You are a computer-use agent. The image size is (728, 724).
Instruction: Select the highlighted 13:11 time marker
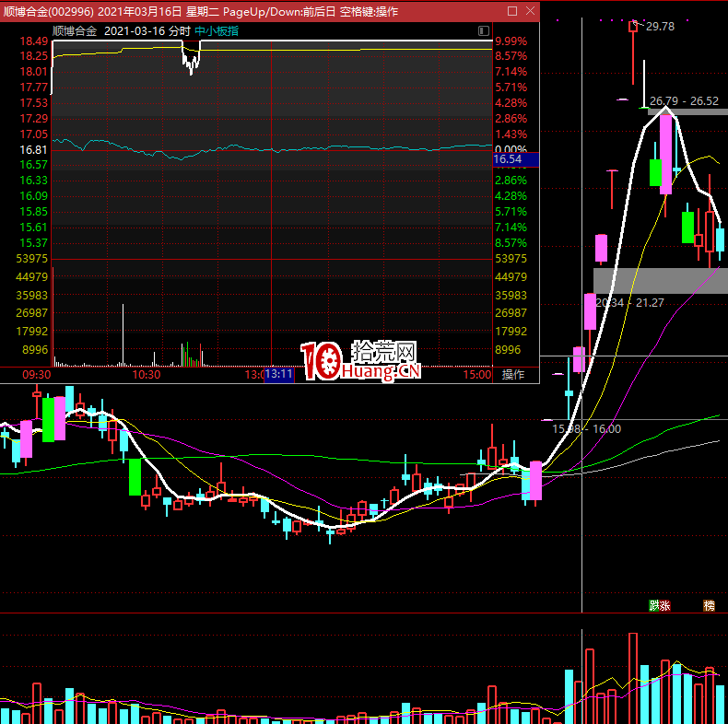(x=279, y=375)
